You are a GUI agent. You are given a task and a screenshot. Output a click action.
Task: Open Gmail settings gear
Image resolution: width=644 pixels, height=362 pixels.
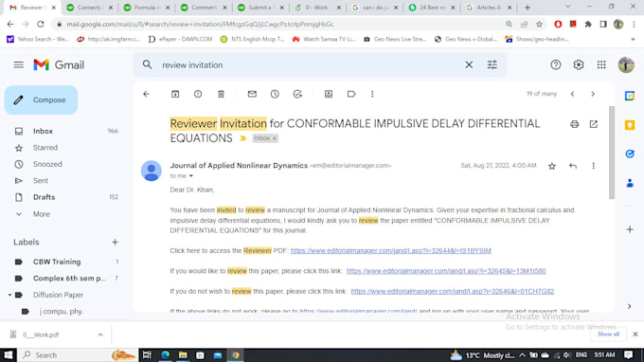pos(579,65)
